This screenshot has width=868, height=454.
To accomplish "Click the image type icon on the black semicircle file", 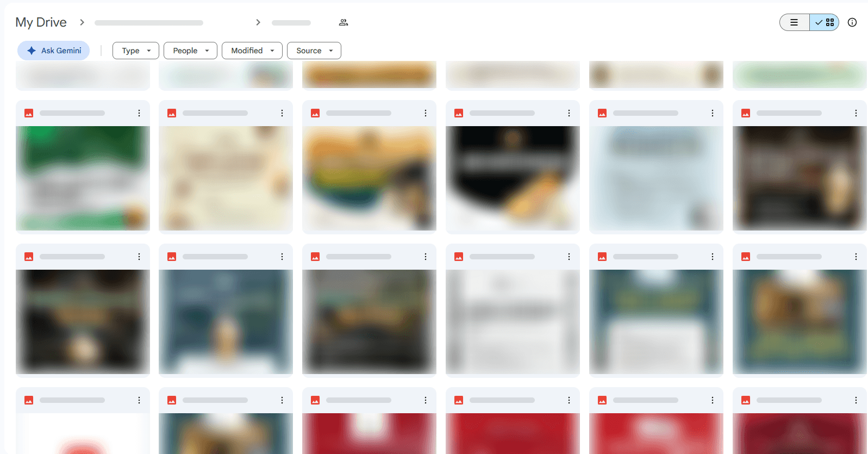I will 459,113.
